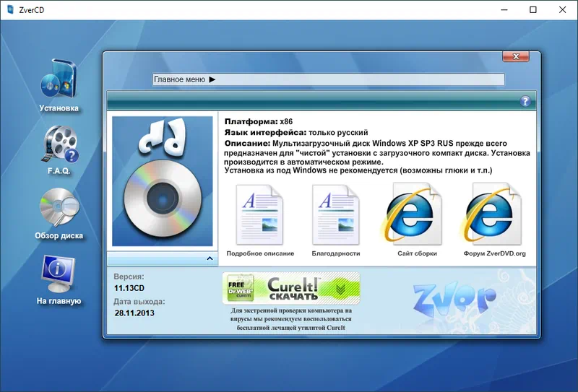
Task: Minimize the ZverCD window
Action: click(504, 10)
